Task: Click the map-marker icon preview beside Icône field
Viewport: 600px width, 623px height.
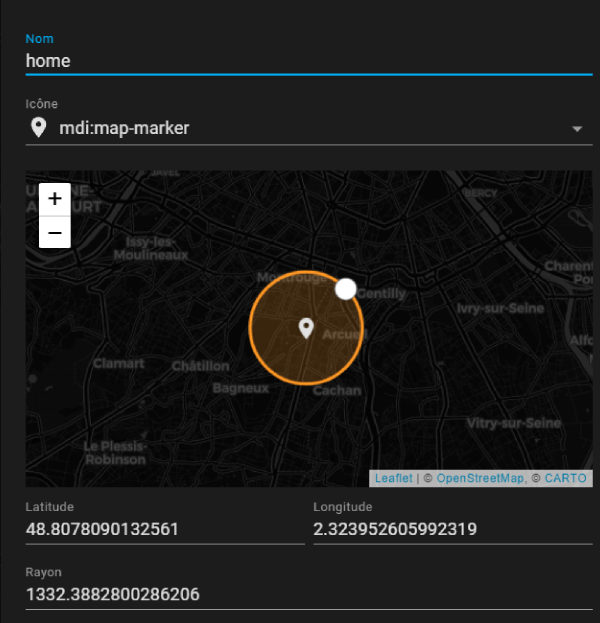Action: [x=39, y=128]
